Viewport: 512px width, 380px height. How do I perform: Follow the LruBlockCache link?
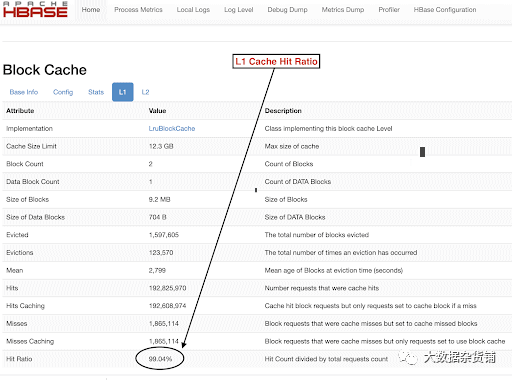tap(172, 129)
